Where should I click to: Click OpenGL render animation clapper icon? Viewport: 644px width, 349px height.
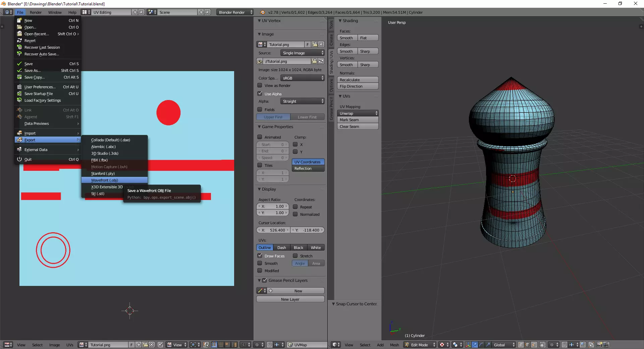(606, 345)
